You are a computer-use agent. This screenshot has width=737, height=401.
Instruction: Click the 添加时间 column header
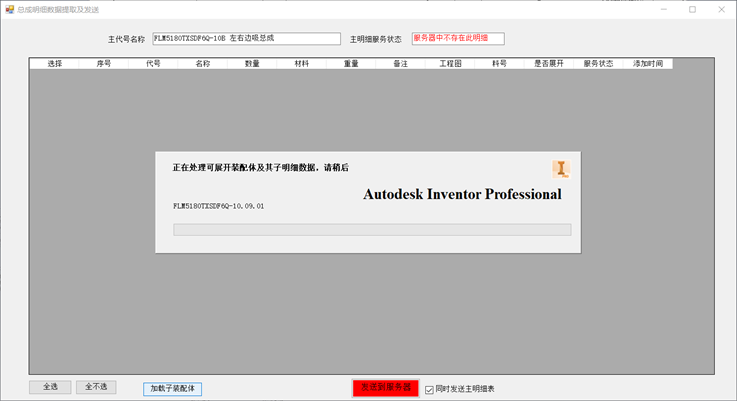click(647, 64)
